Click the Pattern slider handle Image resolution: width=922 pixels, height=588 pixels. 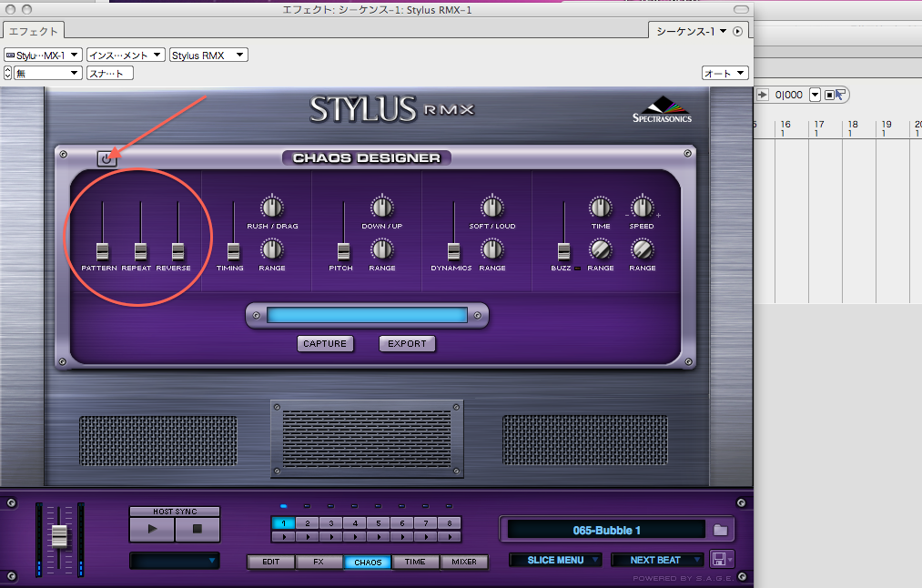click(102, 250)
